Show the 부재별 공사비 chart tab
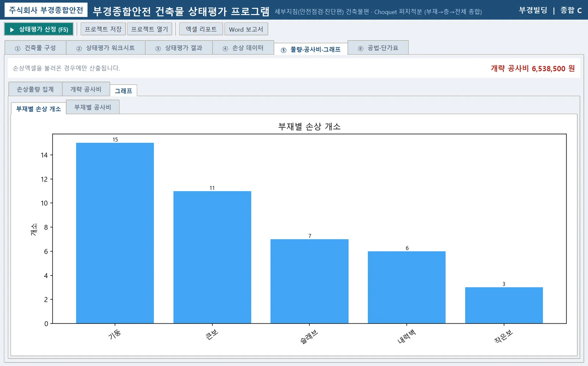Image resolution: width=588 pixels, height=366 pixels. pyautogui.click(x=93, y=107)
